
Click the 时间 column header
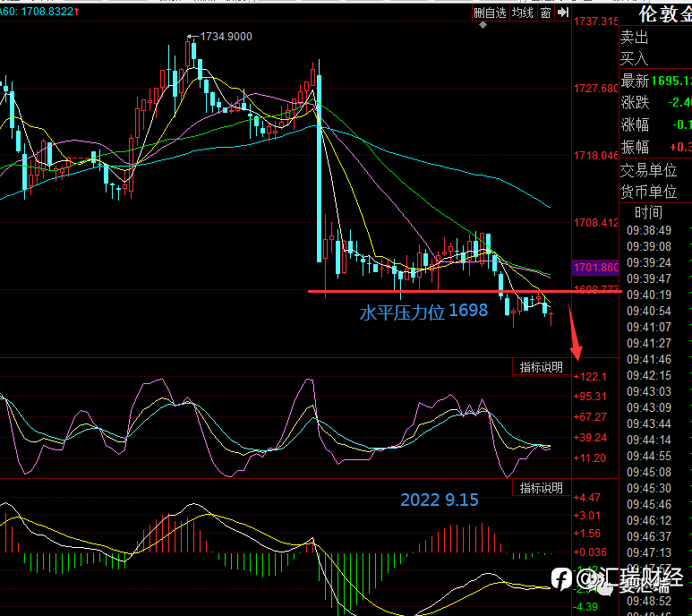point(648,213)
